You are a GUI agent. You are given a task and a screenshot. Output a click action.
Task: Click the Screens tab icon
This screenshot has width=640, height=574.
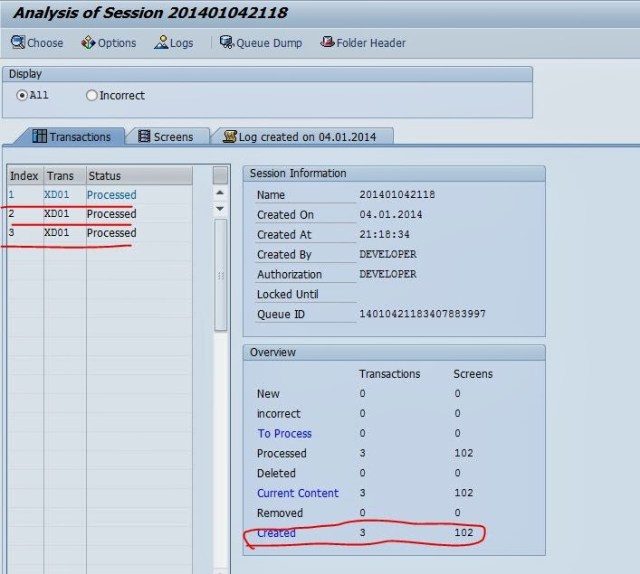click(x=145, y=137)
